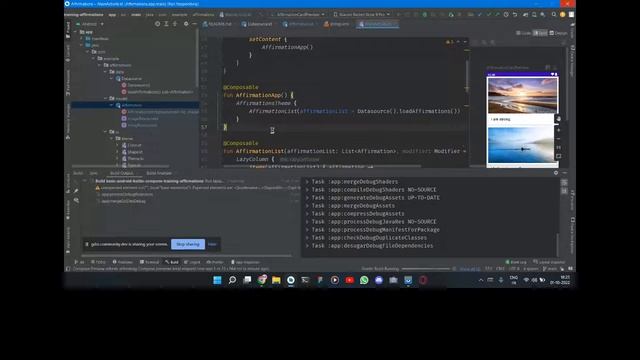Click the green debug bug icon in toolbar
Viewport: 640px width, 360px height.
tap(424, 14)
